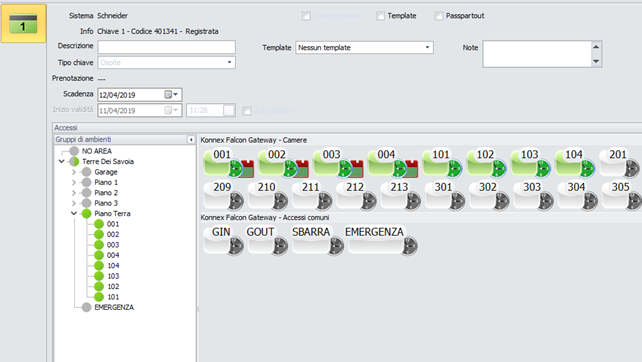Click the Konnex Falcon Gateway - Accessi comuni header
Viewport: 642px width, 362px height.
(264, 217)
